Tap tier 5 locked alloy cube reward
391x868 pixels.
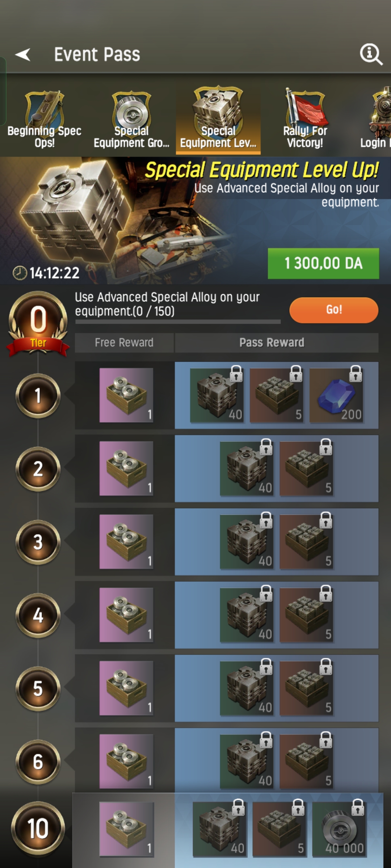[247, 688]
